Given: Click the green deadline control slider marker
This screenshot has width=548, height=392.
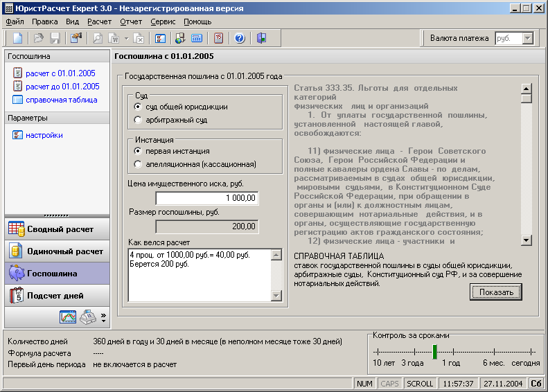Looking at the screenshot, I should pyautogui.click(x=434, y=351).
